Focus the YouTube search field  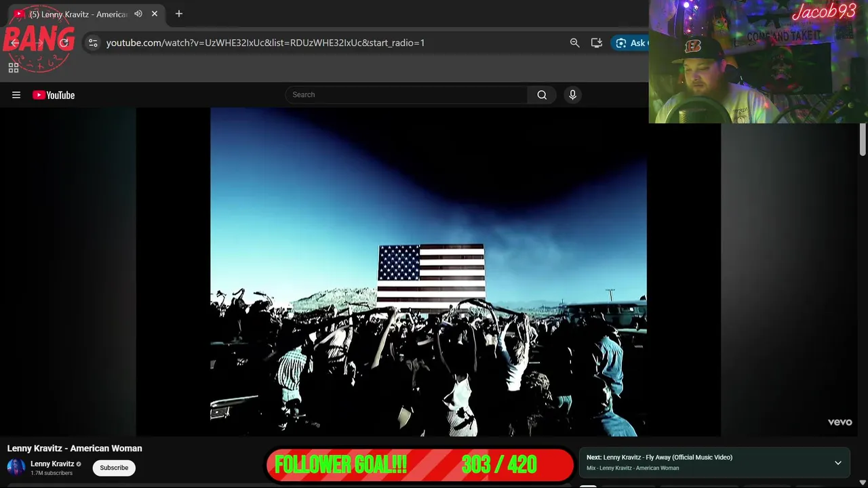(406, 95)
